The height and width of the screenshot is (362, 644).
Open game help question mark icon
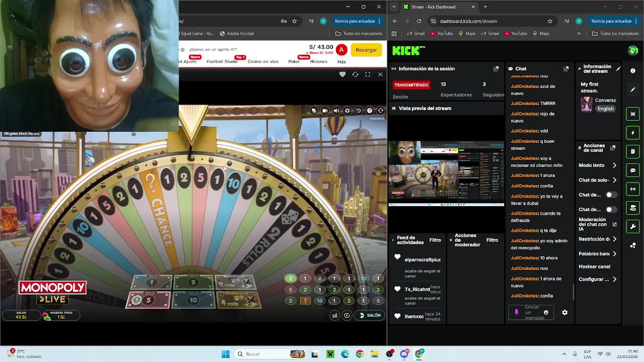(369, 111)
